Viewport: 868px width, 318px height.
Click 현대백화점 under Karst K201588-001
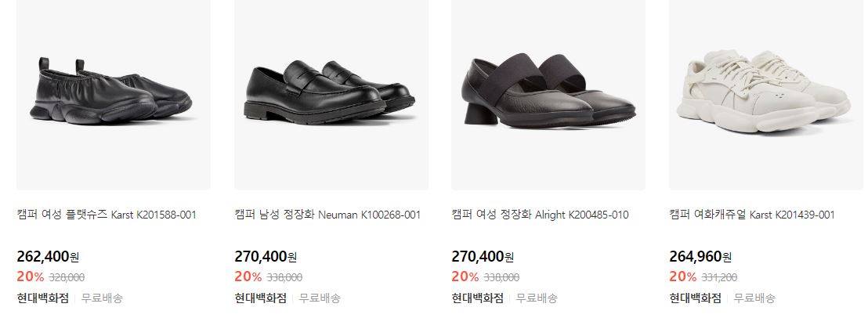43,298
